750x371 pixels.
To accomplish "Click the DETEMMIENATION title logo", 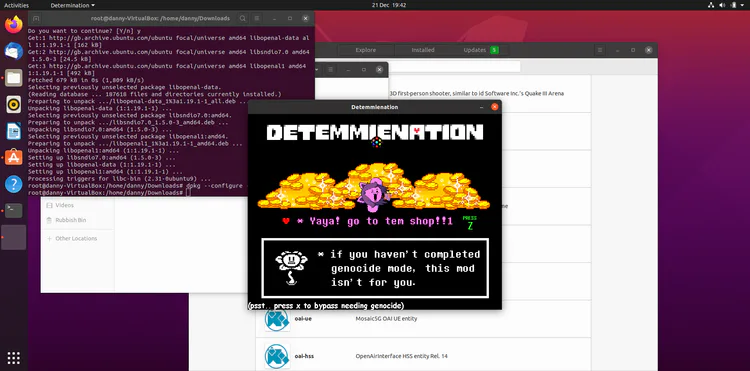I will [x=375, y=133].
